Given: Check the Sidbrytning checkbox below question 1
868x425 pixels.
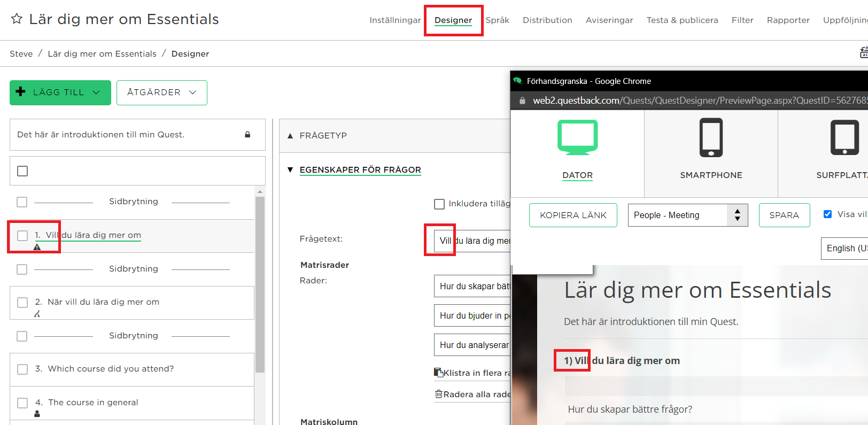Looking at the screenshot, I should (22, 269).
